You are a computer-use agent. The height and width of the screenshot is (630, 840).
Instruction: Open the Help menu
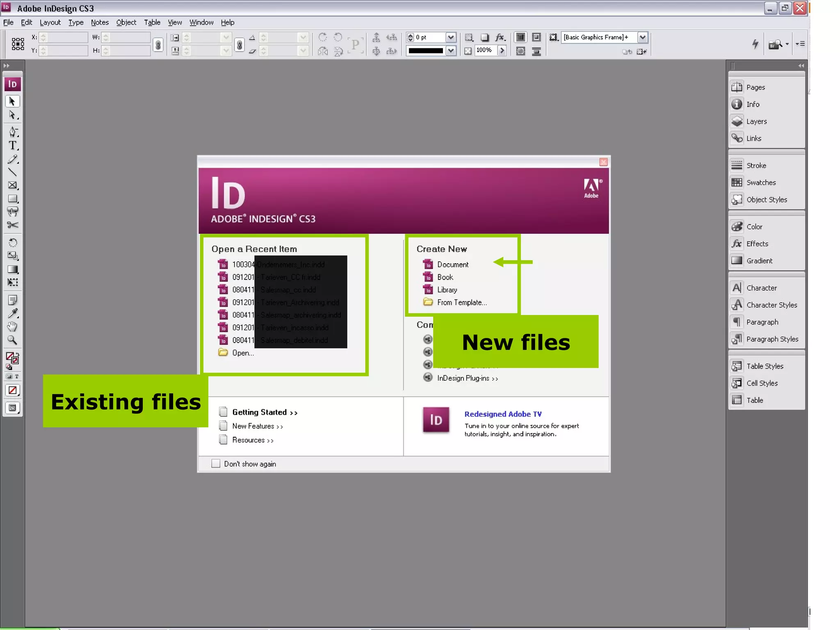click(228, 22)
